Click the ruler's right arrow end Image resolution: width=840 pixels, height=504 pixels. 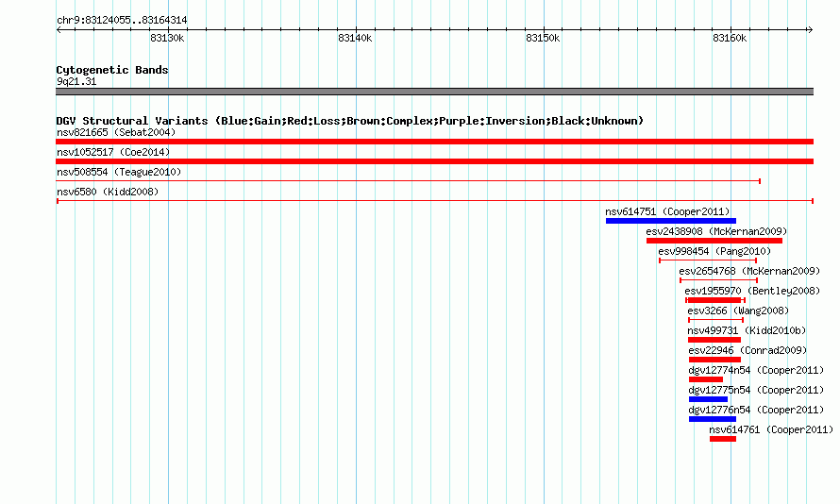point(810,29)
